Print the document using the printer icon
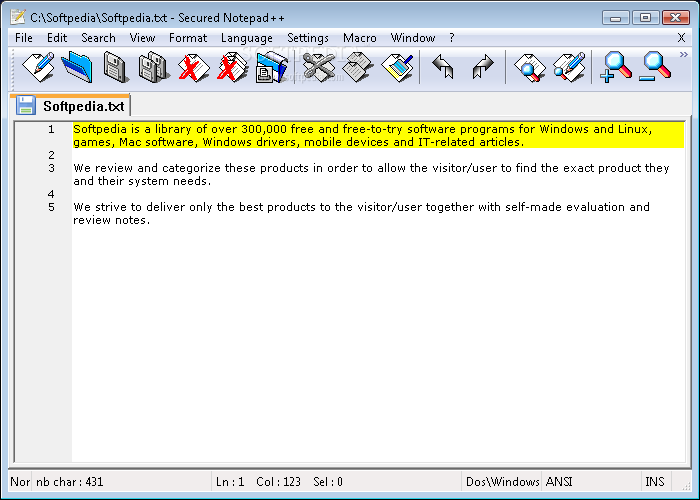 pyautogui.click(x=271, y=67)
